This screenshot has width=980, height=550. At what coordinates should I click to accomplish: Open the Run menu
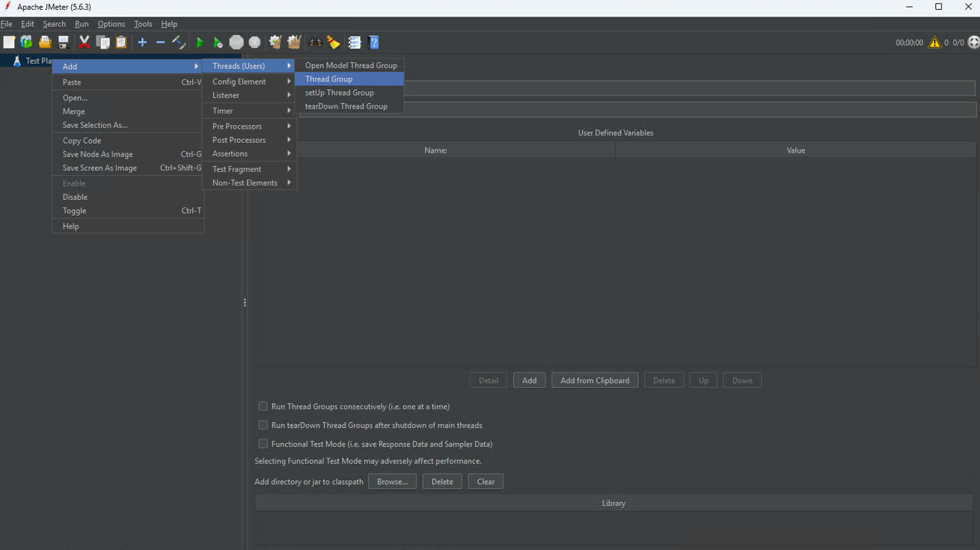click(x=82, y=24)
